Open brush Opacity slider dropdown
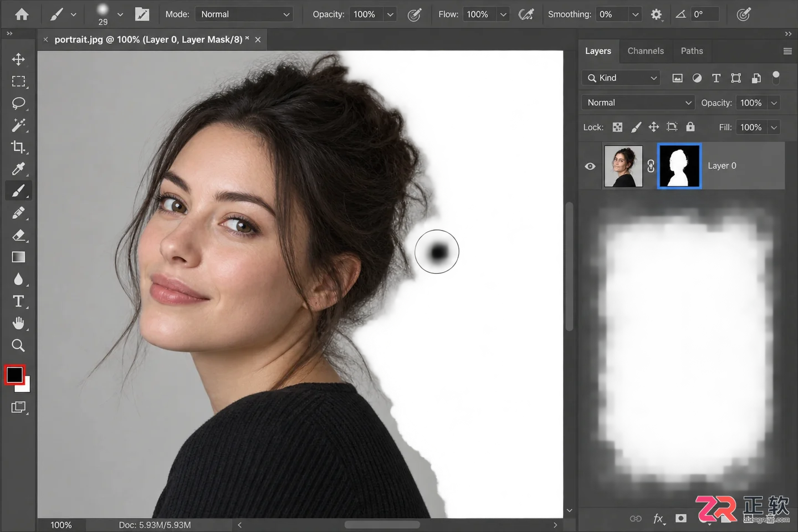The width and height of the screenshot is (798, 532). click(x=390, y=14)
